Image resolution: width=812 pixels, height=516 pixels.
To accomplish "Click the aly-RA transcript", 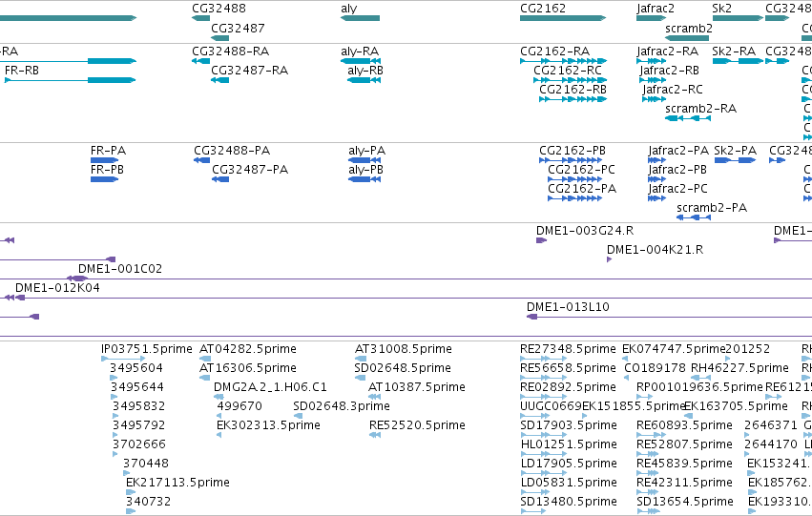I will click(361, 61).
